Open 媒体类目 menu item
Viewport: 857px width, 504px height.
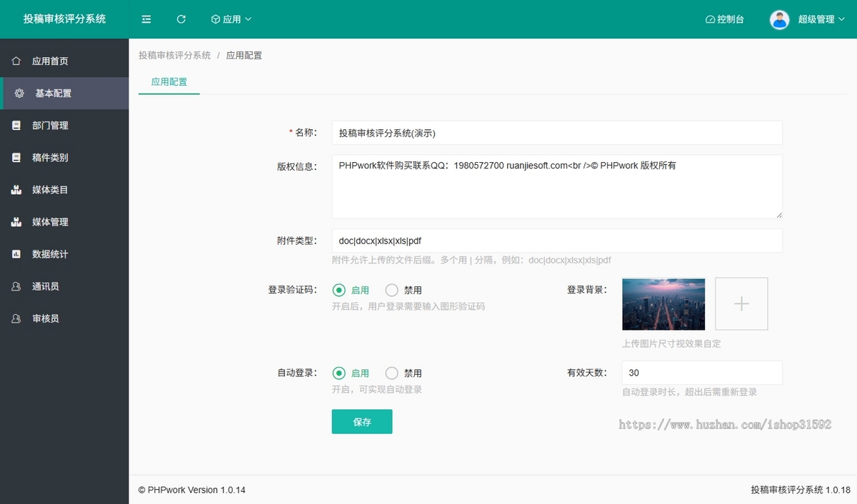click(x=64, y=190)
